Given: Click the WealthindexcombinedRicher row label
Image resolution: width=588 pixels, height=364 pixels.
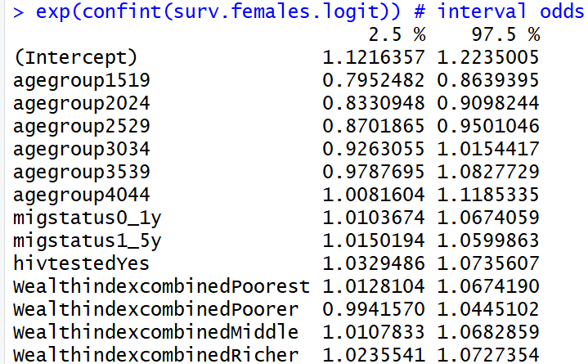Looking at the screenshot, I should click(156, 355).
